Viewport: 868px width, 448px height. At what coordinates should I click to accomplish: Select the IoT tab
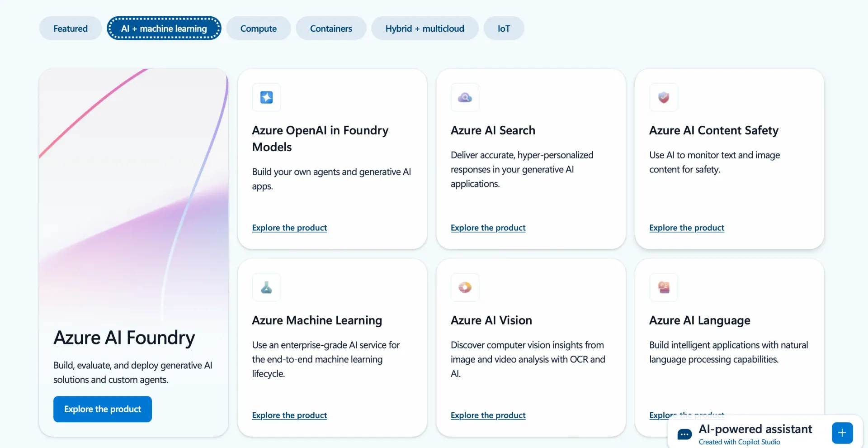504,28
